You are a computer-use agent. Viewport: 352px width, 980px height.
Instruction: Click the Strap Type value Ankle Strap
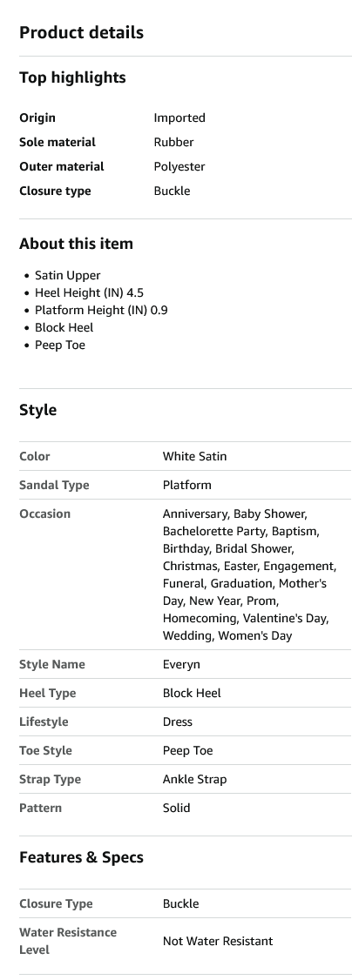point(194,779)
